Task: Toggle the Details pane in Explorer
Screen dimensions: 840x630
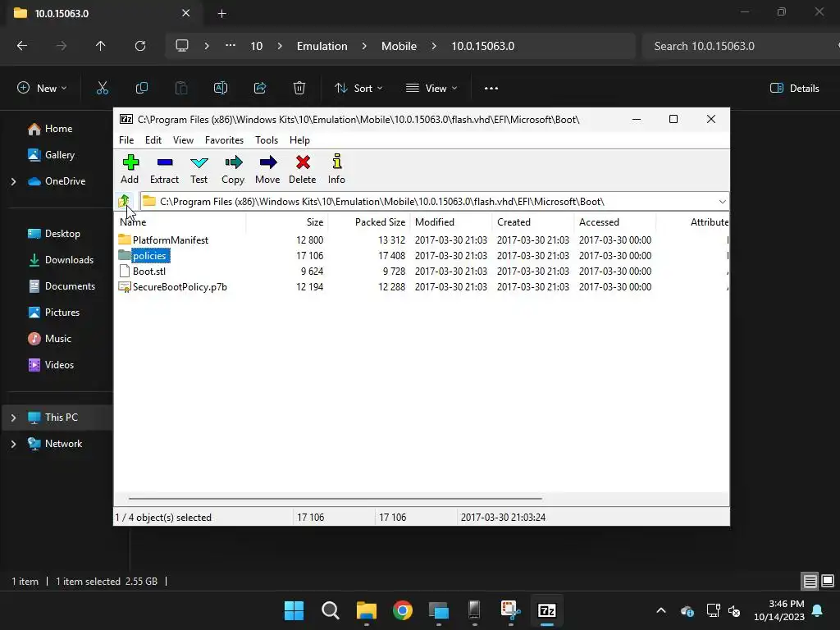Action: click(x=794, y=88)
